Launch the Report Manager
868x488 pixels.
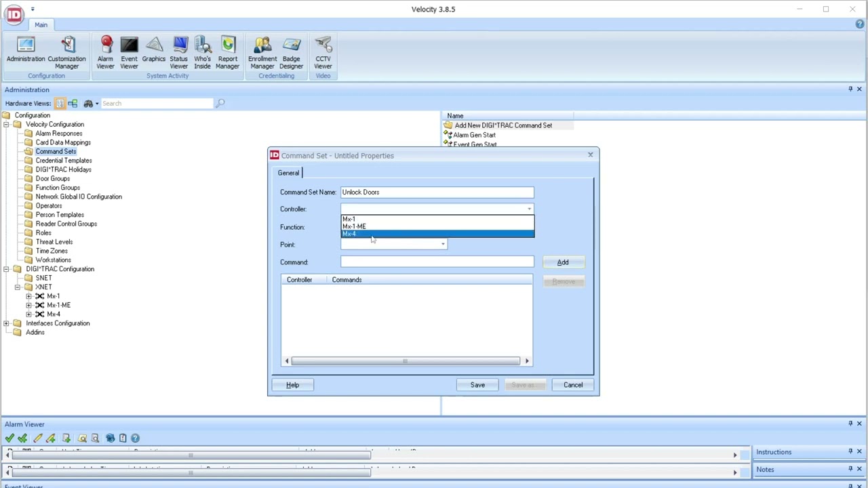[x=228, y=53]
